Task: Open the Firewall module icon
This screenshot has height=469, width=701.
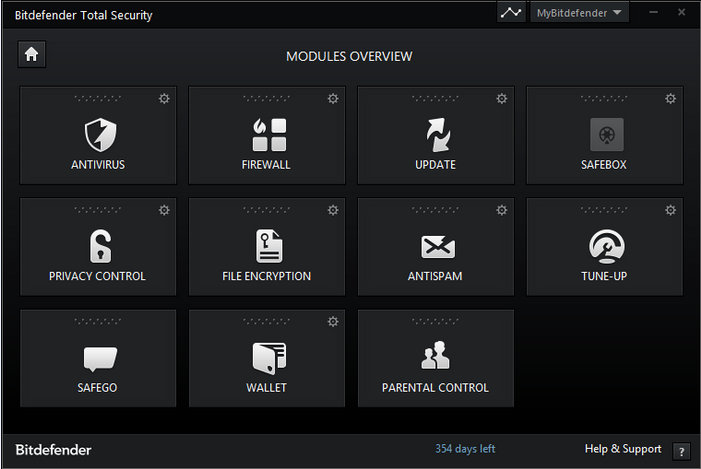Action: [x=269, y=135]
